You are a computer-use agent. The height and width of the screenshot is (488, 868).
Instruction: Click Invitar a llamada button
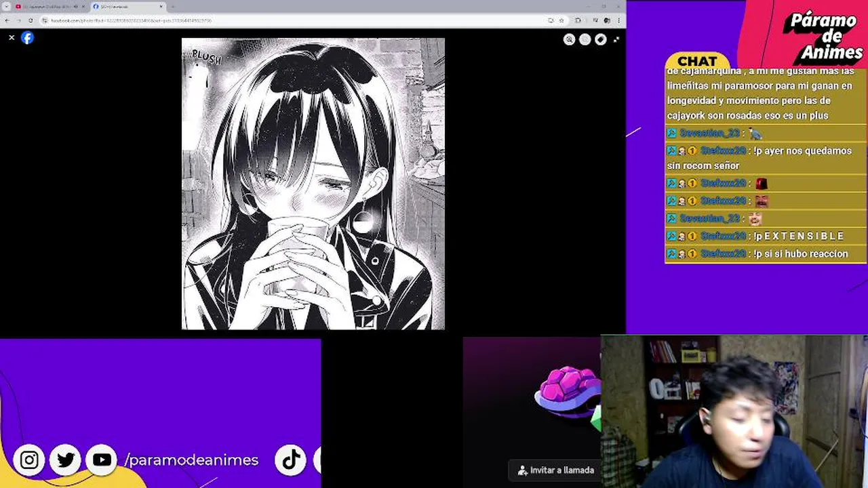click(555, 470)
